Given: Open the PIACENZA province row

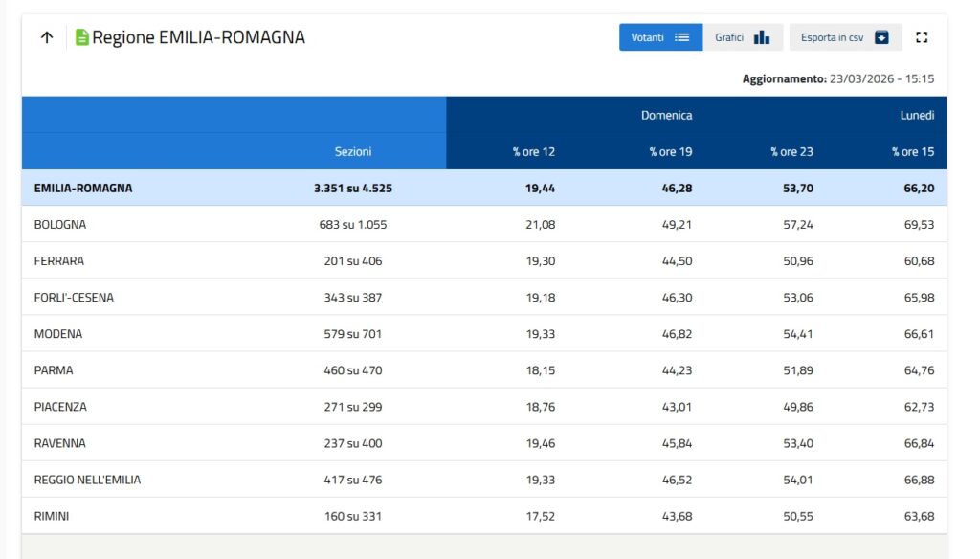Looking at the screenshot, I should 60,407.
